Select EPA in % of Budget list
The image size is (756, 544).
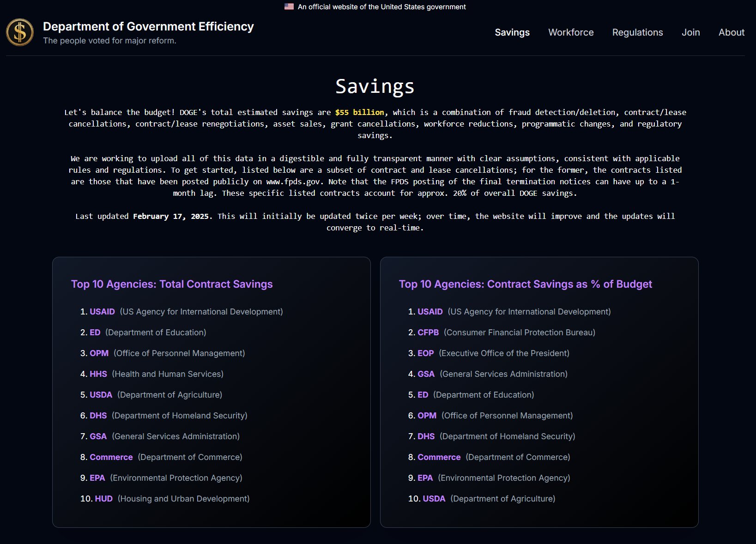pos(425,478)
